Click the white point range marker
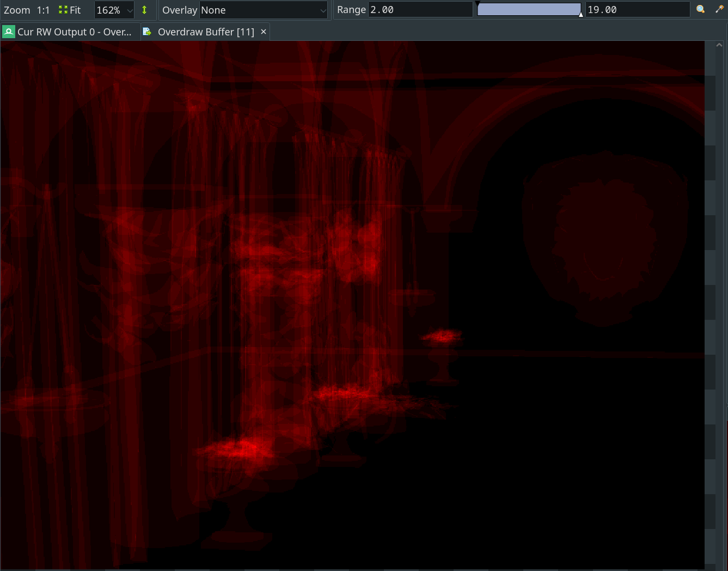 [x=581, y=15]
